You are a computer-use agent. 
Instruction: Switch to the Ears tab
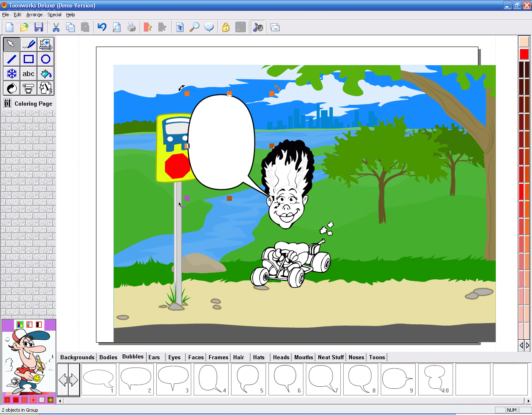[154, 357]
